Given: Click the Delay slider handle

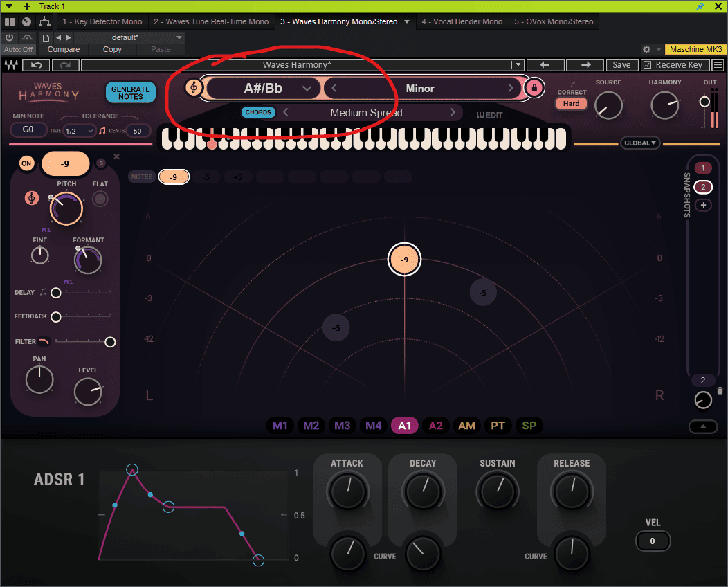Looking at the screenshot, I should [x=56, y=293].
